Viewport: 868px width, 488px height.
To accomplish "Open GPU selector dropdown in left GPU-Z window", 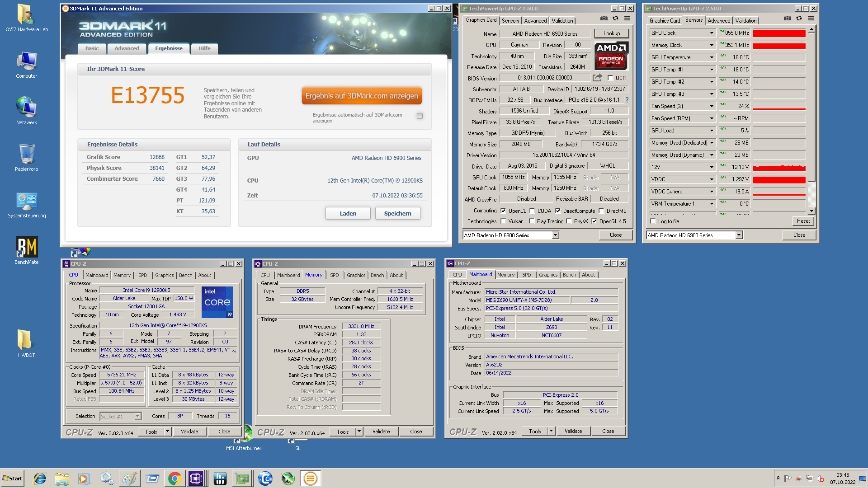I will 555,235.
